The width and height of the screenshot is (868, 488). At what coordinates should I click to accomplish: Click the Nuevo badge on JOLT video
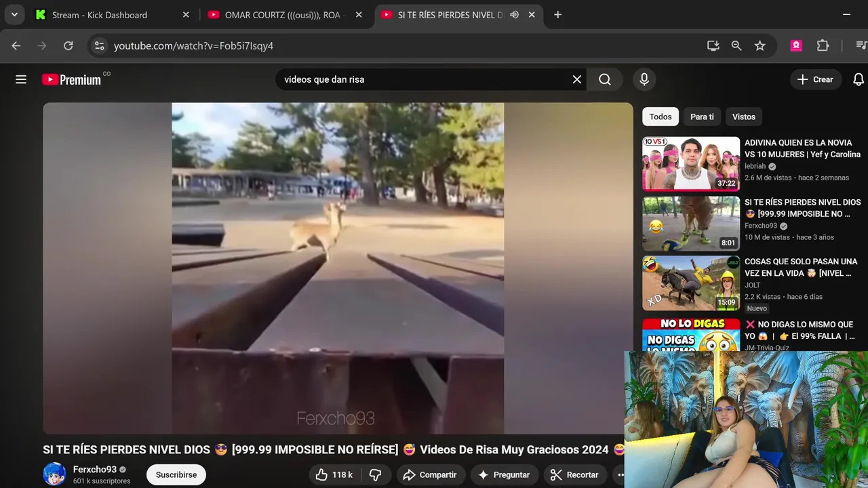click(x=757, y=308)
